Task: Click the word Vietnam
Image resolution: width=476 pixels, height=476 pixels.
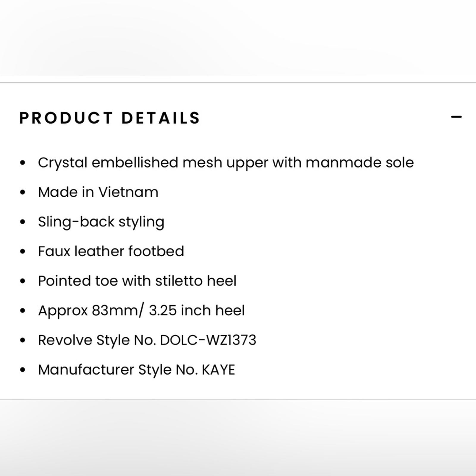Action: [128, 192]
